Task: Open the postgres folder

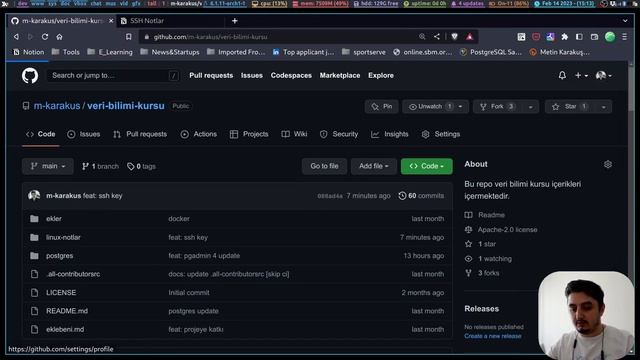Action: pyautogui.click(x=60, y=256)
